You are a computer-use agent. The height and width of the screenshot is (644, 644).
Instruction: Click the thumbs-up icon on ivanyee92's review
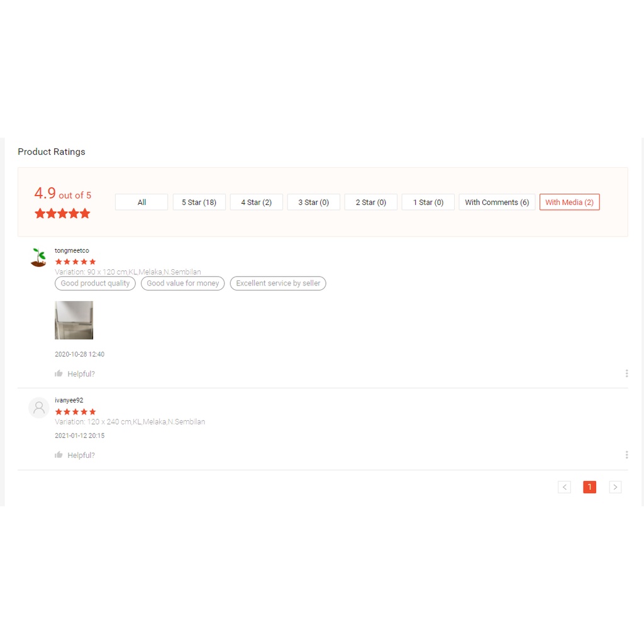58,455
